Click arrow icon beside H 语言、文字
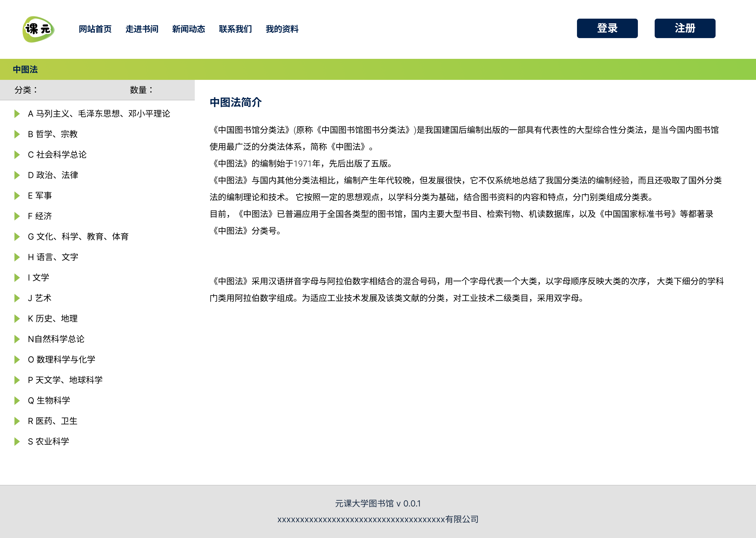The width and height of the screenshot is (756, 538). click(17, 257)
